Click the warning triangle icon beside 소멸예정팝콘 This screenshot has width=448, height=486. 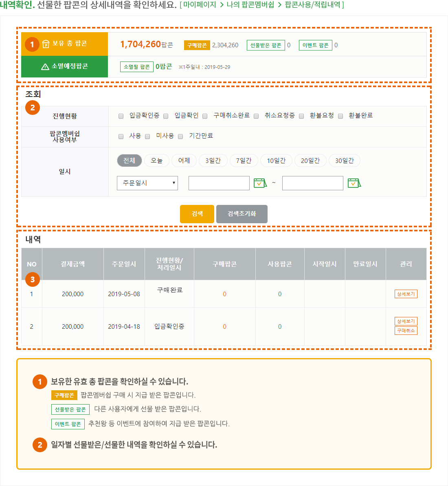click(x=45, y=66)
